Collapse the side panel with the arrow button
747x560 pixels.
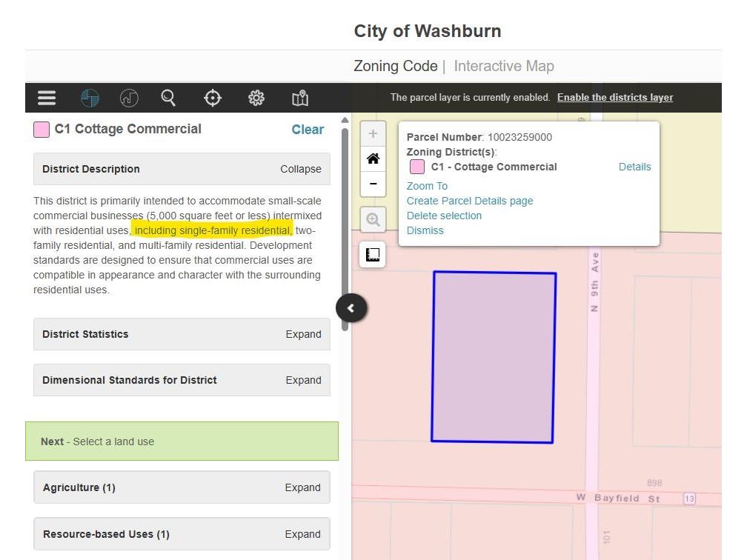(351, 308)
